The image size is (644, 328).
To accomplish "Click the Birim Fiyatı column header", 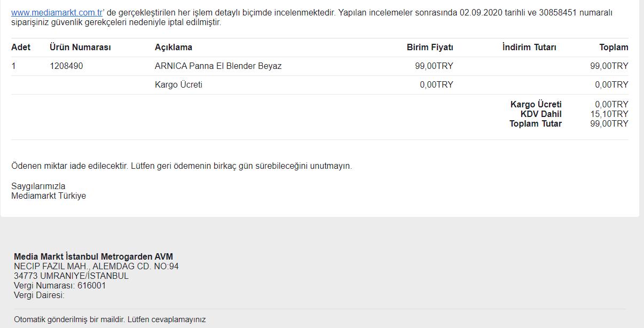I will point(430,48).
